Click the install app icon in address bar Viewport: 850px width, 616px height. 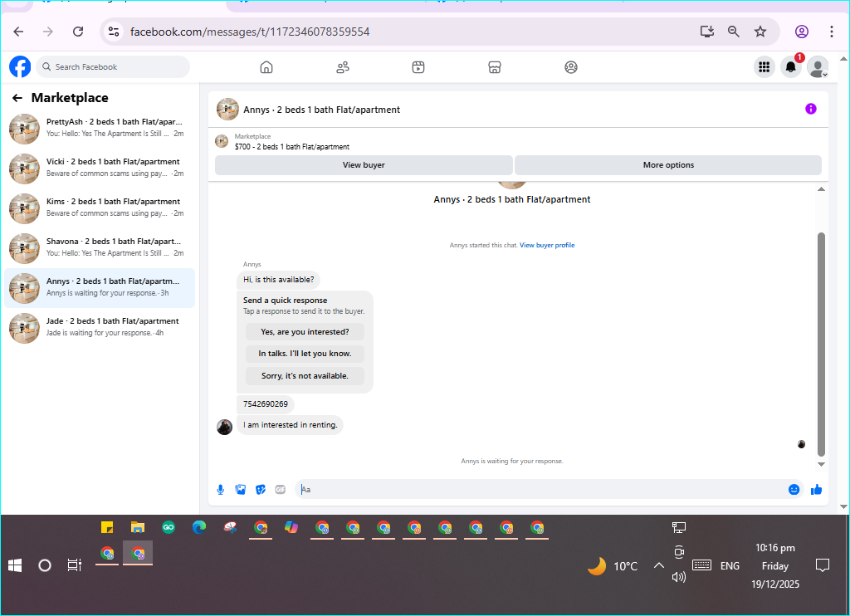coord(707,32)
